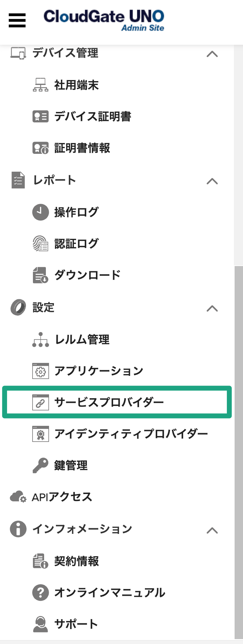This screenshot has height=644, width=243.
Task: Click the operation log clock icon
Action: pos(41,212)
